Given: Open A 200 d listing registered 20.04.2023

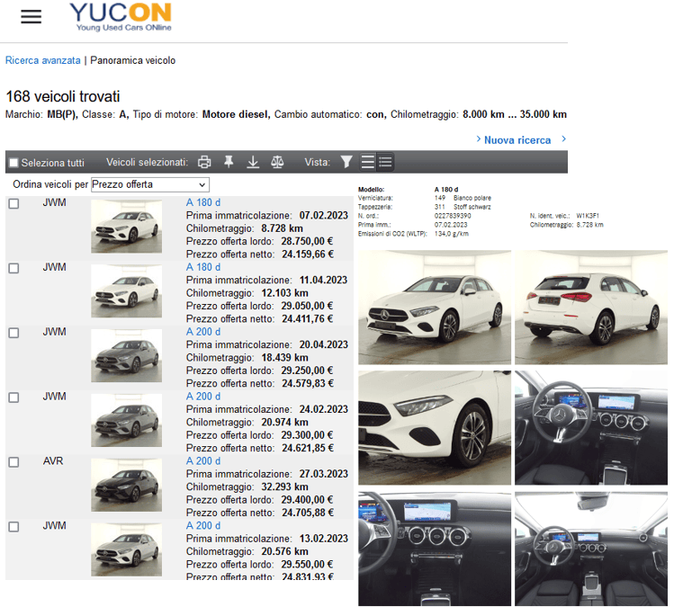Looking at the screenshot, I should [x=202, y=332].
